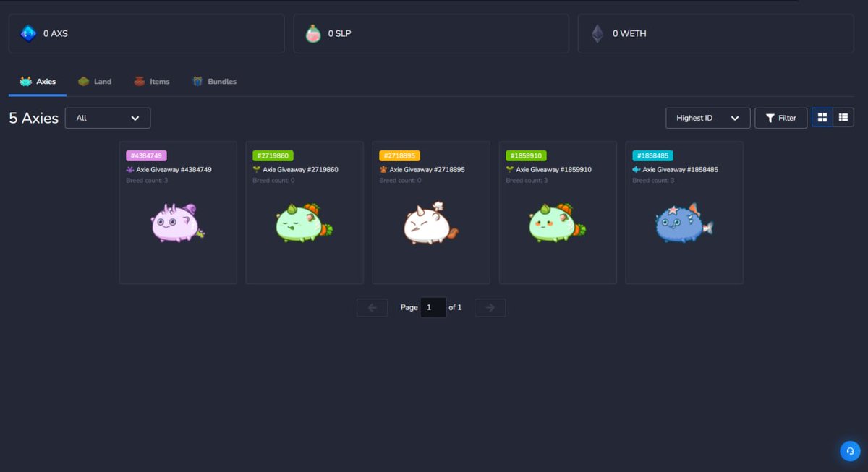Click the 0 AXS balance text
Viewport: 868px width, 472px height.
pyautogui.click(x=56, y=33)
